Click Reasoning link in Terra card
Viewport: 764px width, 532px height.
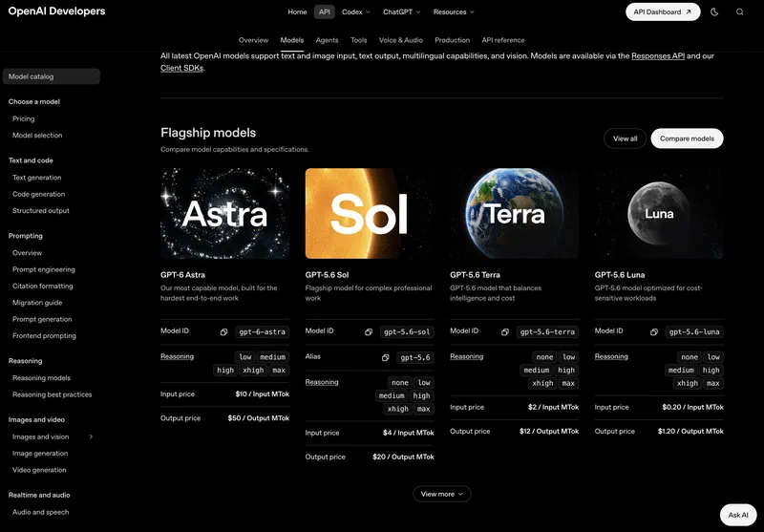pyautogui.click(x=467, y=356)
